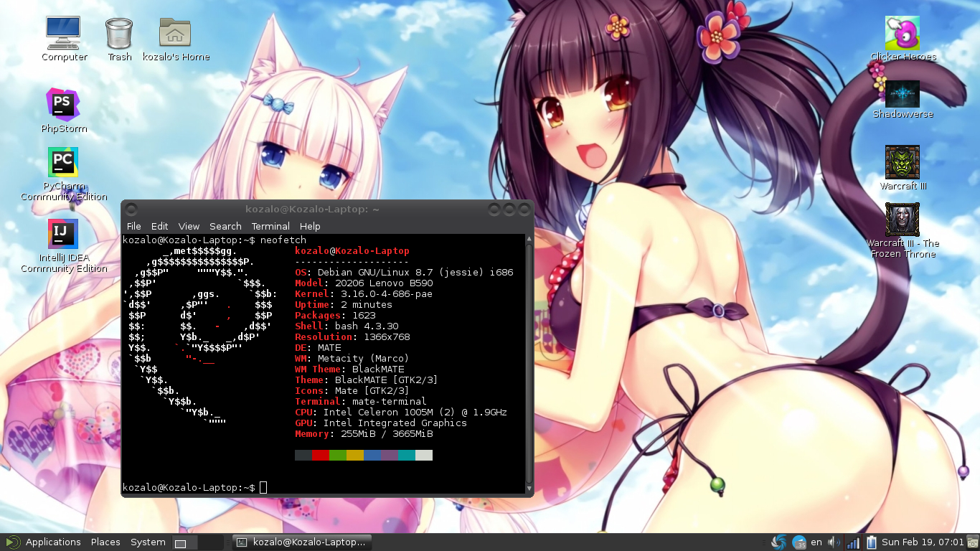This screenshot has width=980, height=551.
Task: Click the 'mate-terminal' Terminal value
Action: [390, 402]
